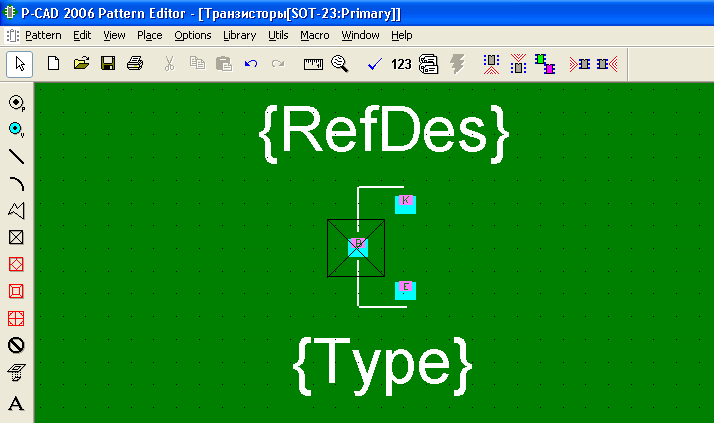This screenshot has width=714, height=423.
Task: Click the Redo arrow icon
Action: (x=278, y=64)
